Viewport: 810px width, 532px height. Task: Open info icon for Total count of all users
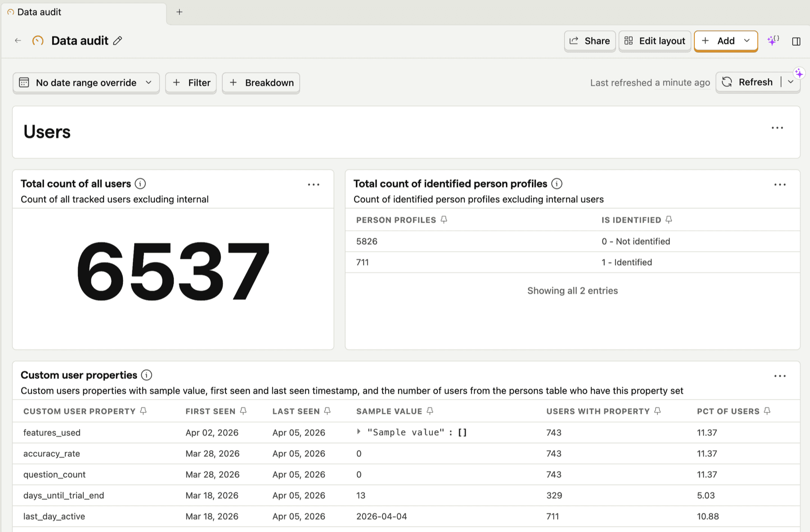pyautogui.click(x=140, y=184)
